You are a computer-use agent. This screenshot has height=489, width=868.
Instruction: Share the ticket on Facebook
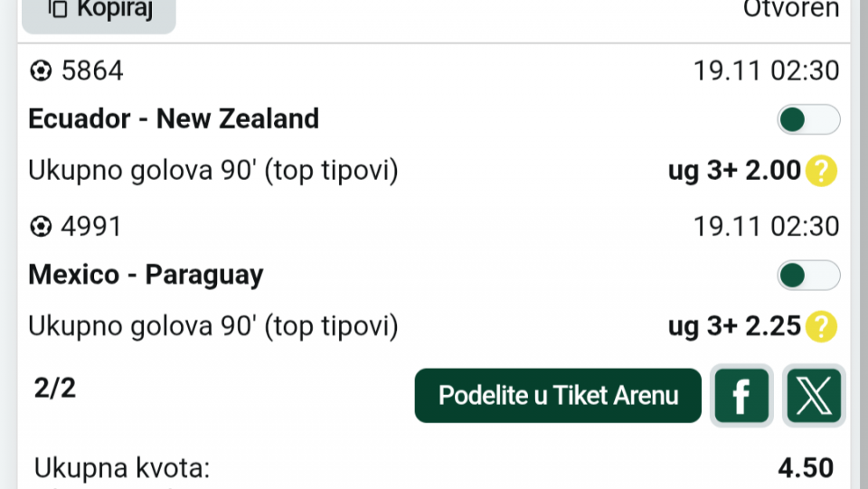click(x=741, y=396)
